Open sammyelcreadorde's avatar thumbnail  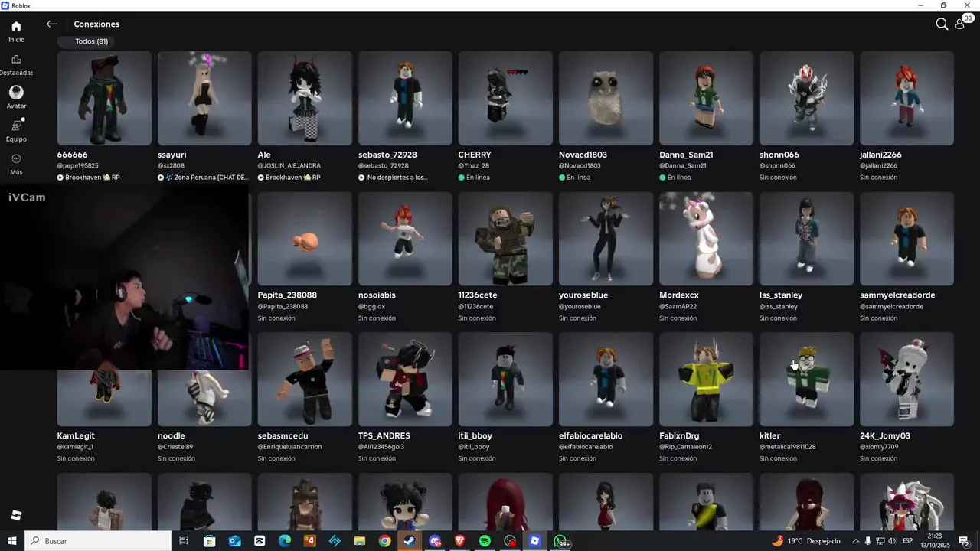(x=906, y=239)
